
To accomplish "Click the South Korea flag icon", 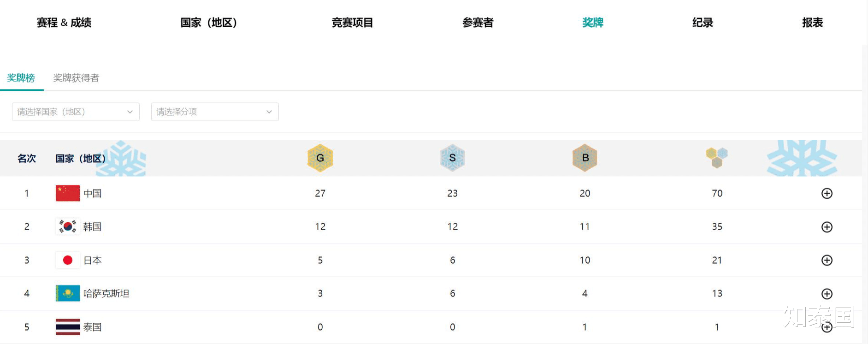I will point(67,226).
